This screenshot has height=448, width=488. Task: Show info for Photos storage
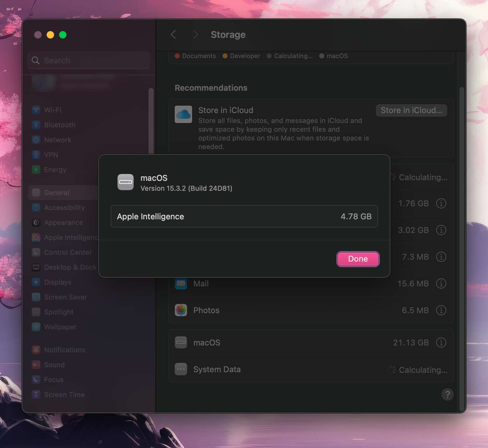click(x=441, y=310)
